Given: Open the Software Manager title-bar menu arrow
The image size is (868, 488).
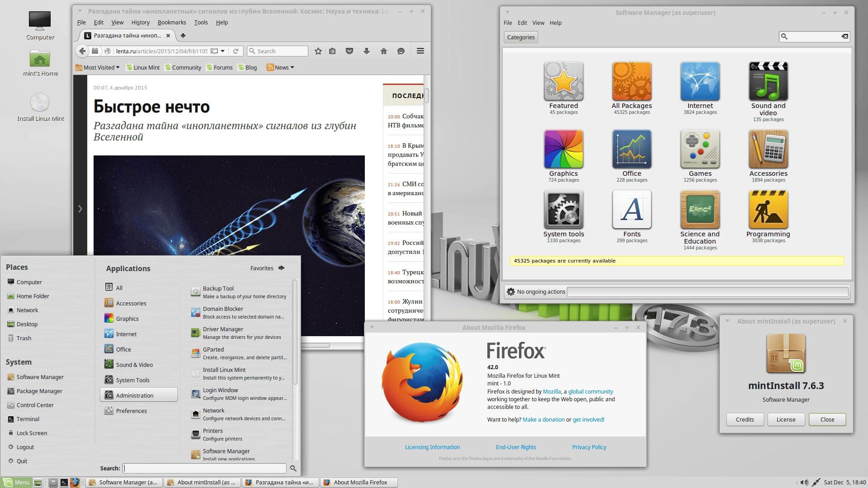Looking at the screenshot, I should point(508,13).
